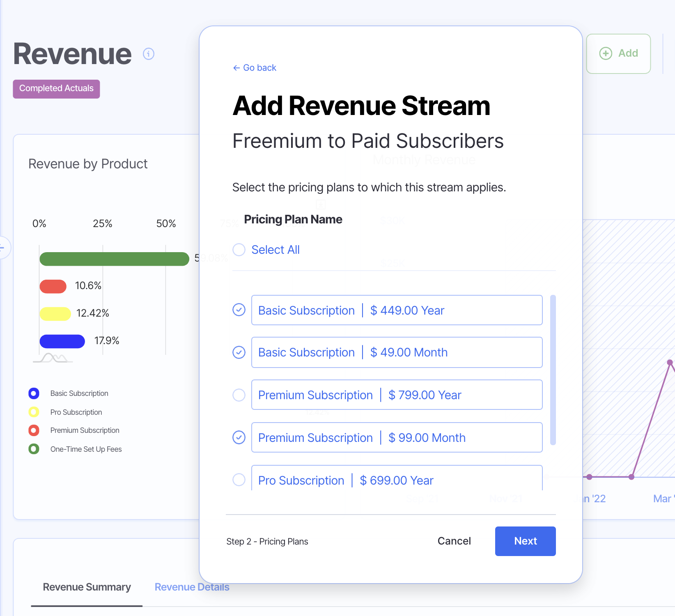
Task: Click the green One-Time Fees bar
Action: coord(114,259)
